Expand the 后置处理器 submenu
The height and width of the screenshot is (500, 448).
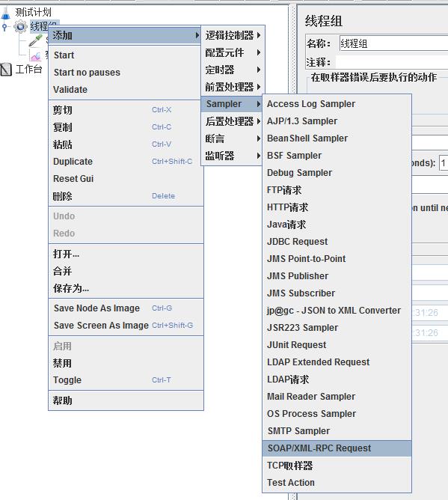(x=233, y=121)
